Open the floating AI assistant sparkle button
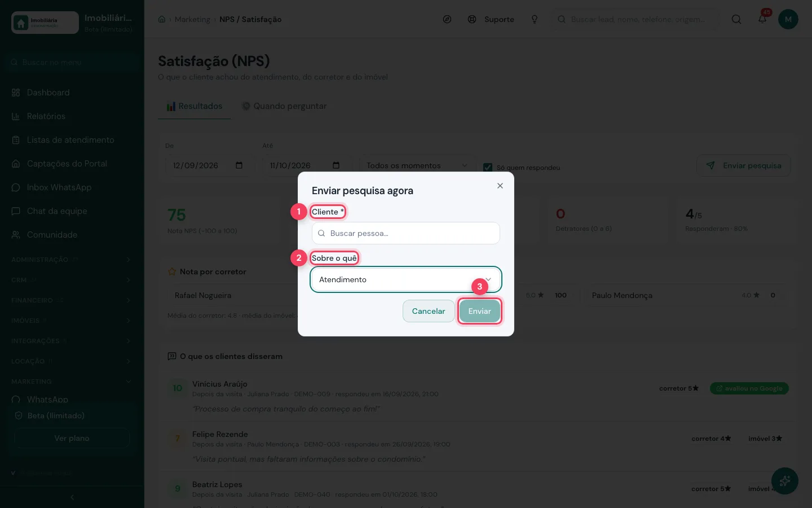The width and height of the screenshot is (812, 508). 785,481
